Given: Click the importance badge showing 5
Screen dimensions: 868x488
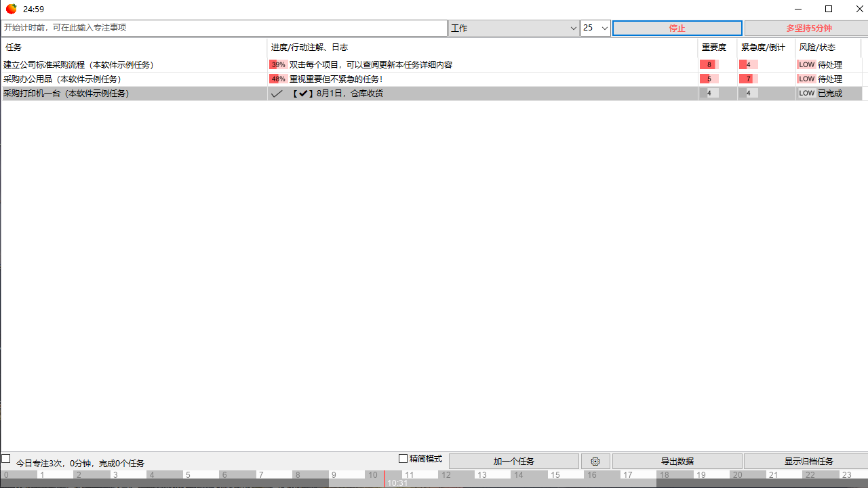Looking at the screenshot, I should click(x=709, y=79).
